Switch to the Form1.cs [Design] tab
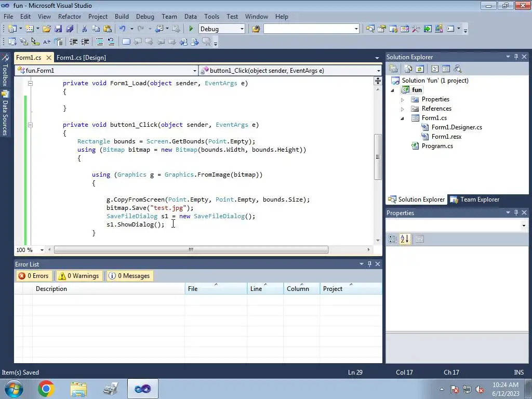The width and height of the screenshot is (532, 399). pyautogui.click(x=81, y=57)
